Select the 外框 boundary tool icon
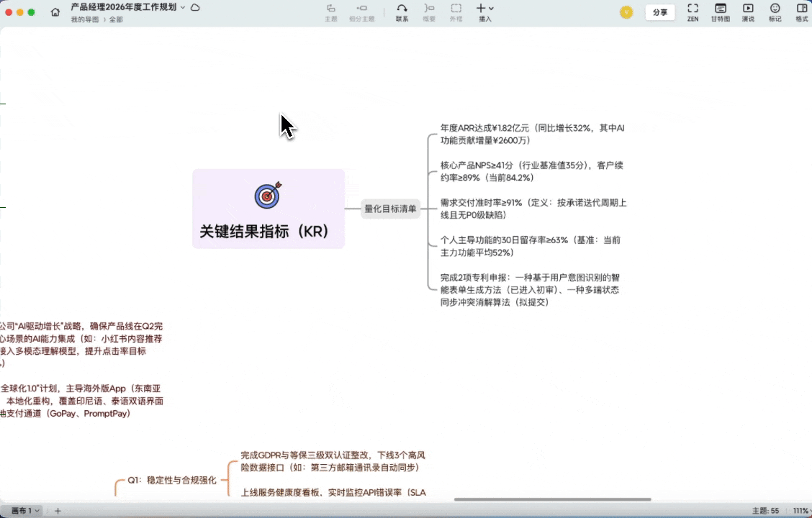Screen dimensions: 812x518 (x=456, y=11)
